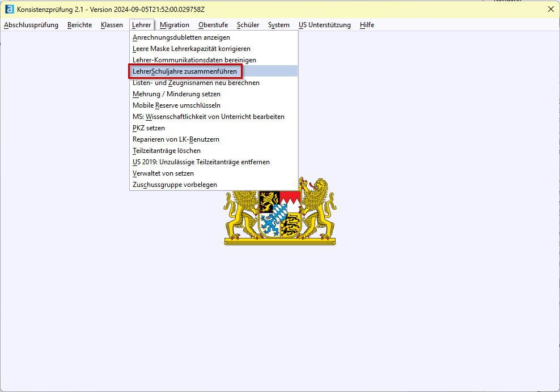Open the System menu
This screenshot has height=392, width=560.
tap(278, 25)
